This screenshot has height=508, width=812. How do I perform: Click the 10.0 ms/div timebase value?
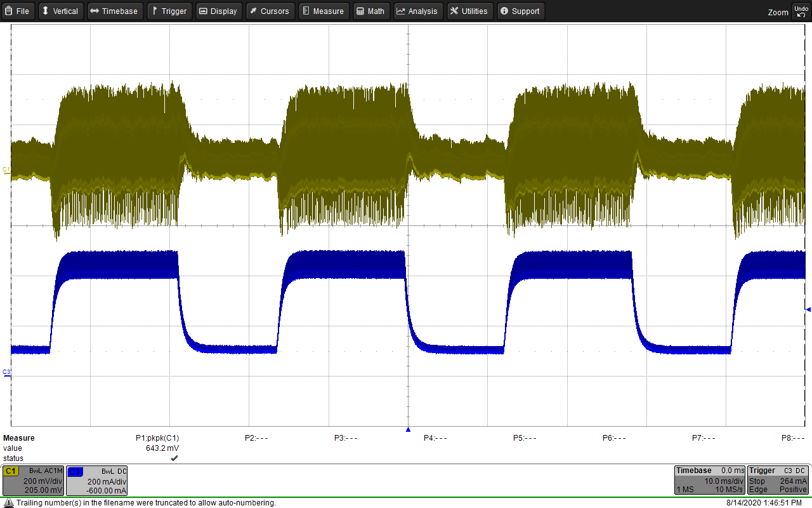point(724,481)
